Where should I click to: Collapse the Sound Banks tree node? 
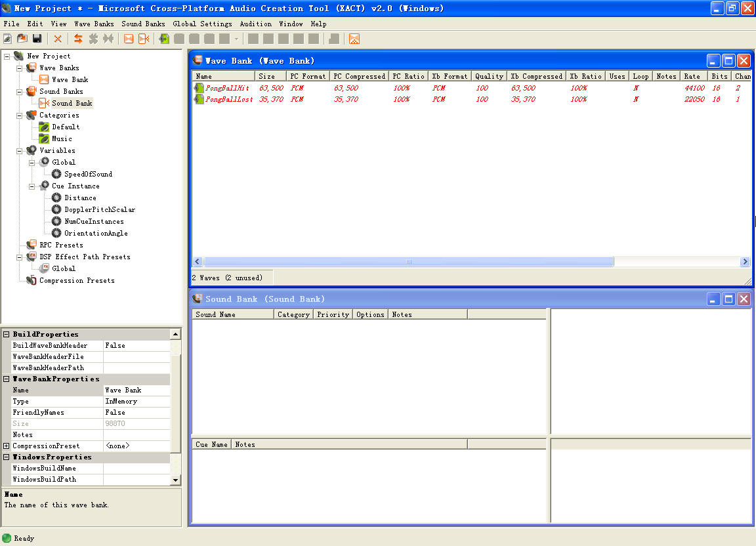19,92
